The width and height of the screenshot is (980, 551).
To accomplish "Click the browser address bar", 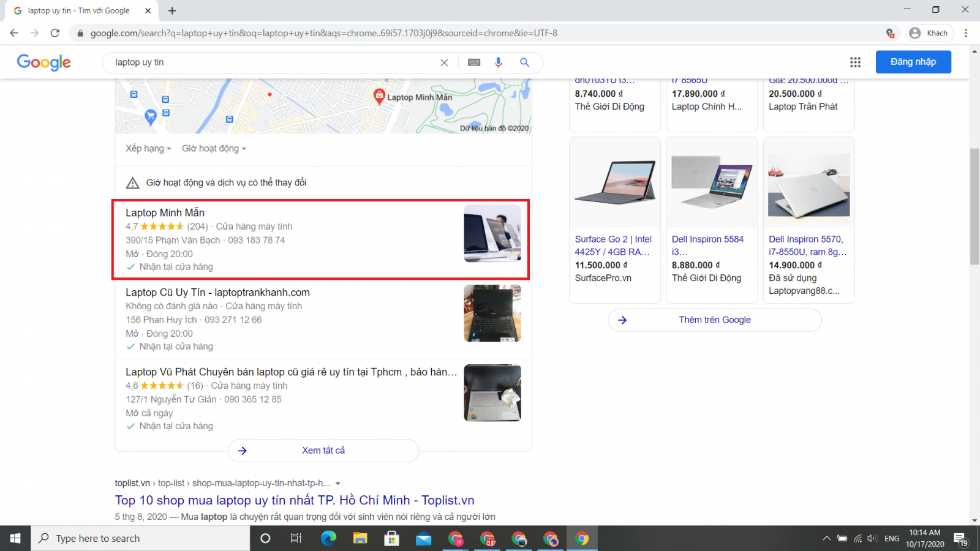I will click(x=478, y=33).
